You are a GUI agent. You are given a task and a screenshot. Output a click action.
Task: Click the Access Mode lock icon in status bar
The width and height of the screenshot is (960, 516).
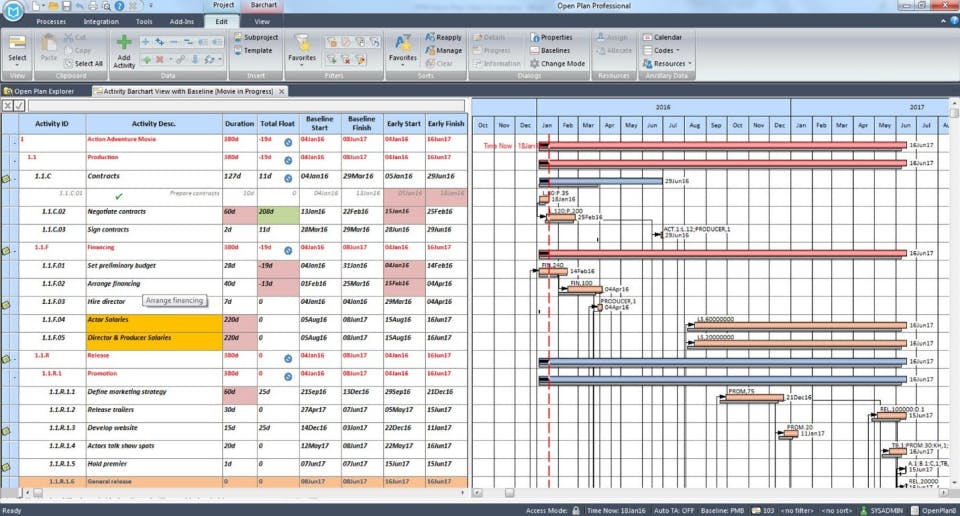click(x=576, y=510)
